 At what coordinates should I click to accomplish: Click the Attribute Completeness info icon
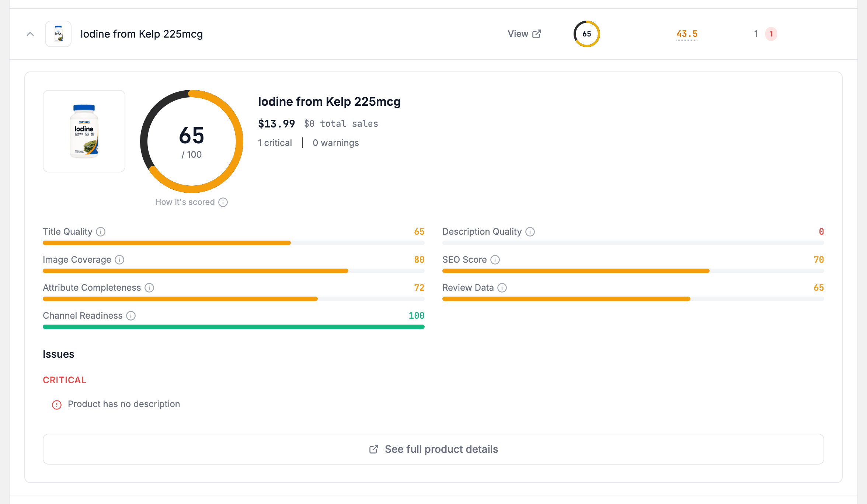(x=149, y=288)
